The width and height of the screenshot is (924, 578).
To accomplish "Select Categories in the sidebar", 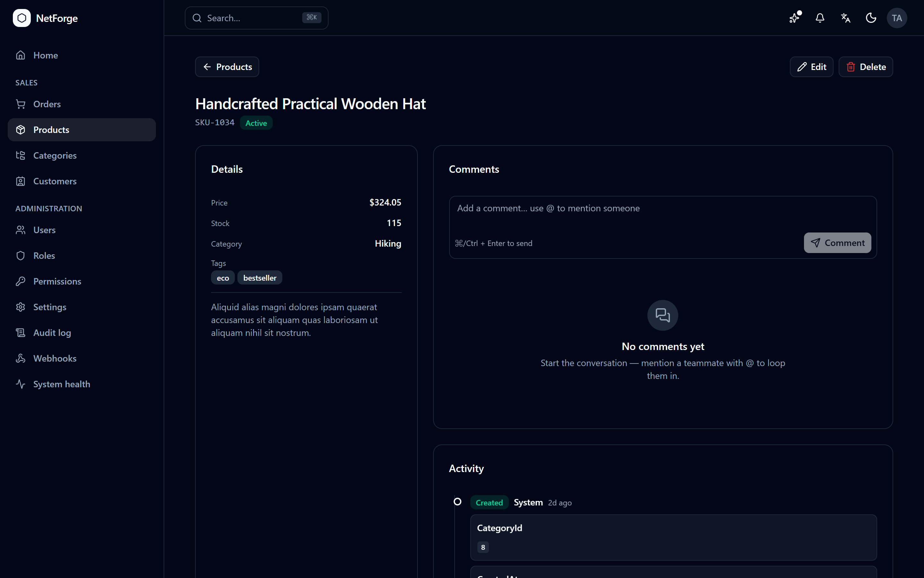I will tap(82, 156).
